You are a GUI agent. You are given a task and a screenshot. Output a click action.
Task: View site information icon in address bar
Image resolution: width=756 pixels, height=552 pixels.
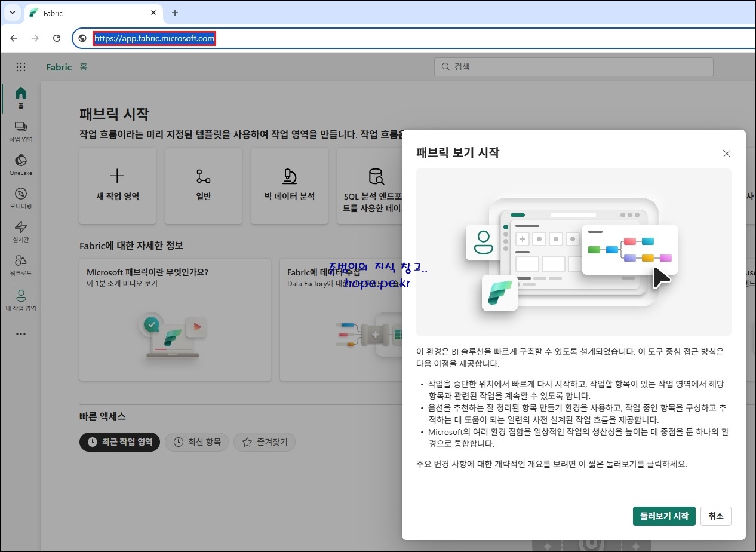coord(82,38)
